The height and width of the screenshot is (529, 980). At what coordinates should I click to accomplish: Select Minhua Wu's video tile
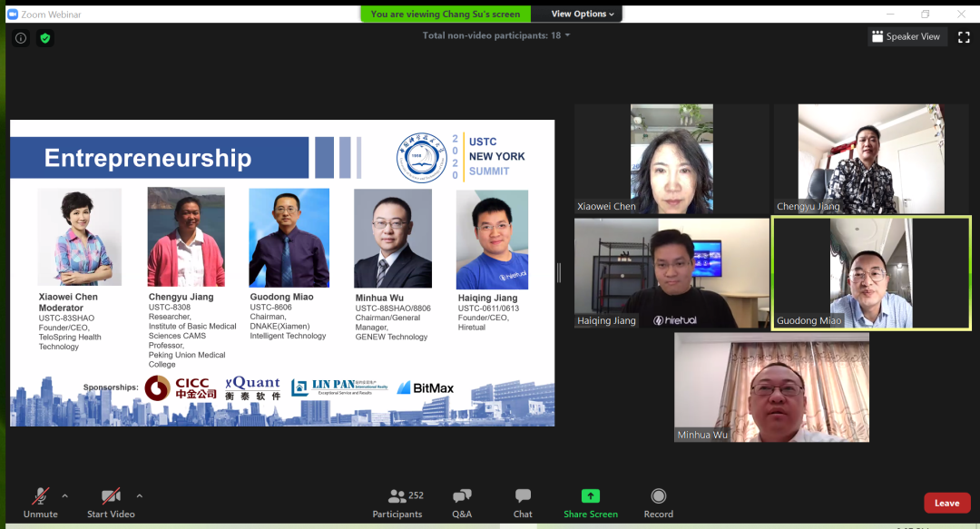(x=771, y=387)
